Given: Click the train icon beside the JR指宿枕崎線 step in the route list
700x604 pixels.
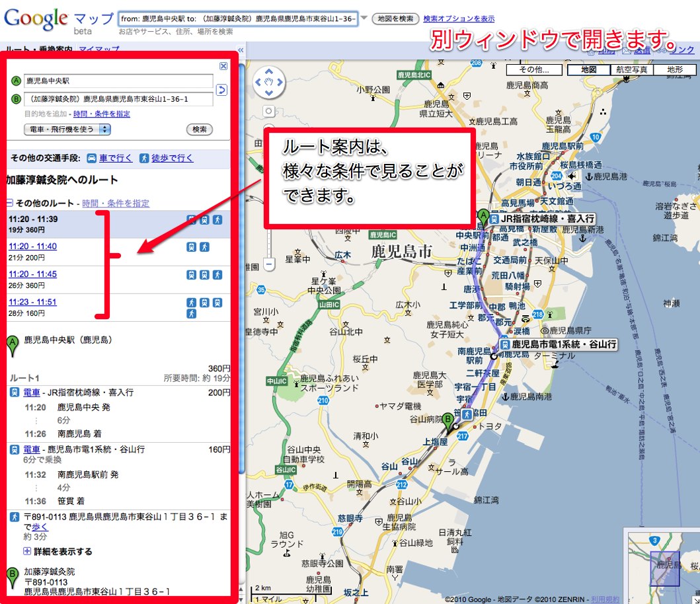Looking at the screenshot, I should 15,393.
